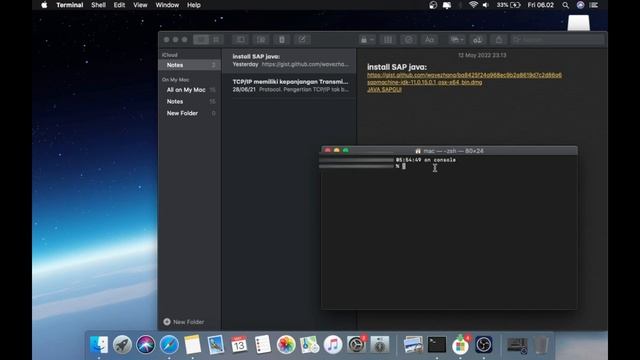Open Finder from the Dock
The height and width of the screenshot is (360, 640).
pyautogui.click(x=99, y=345)
